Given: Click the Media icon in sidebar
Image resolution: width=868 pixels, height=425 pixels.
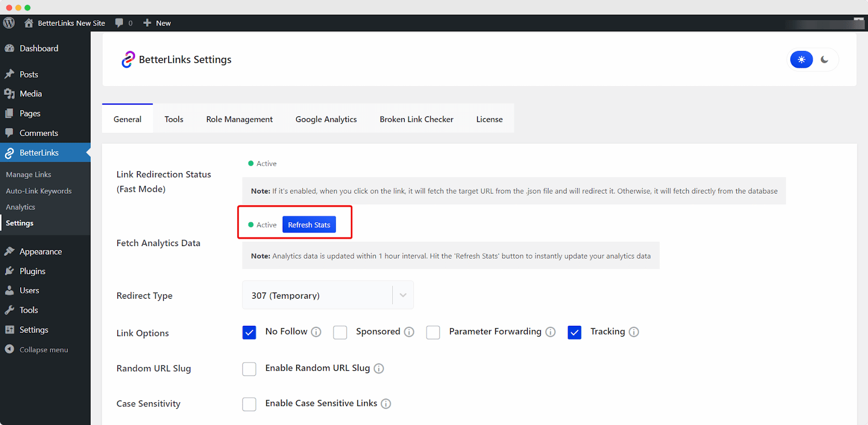Looking at the screenshot, I should (x=9, y=94).
